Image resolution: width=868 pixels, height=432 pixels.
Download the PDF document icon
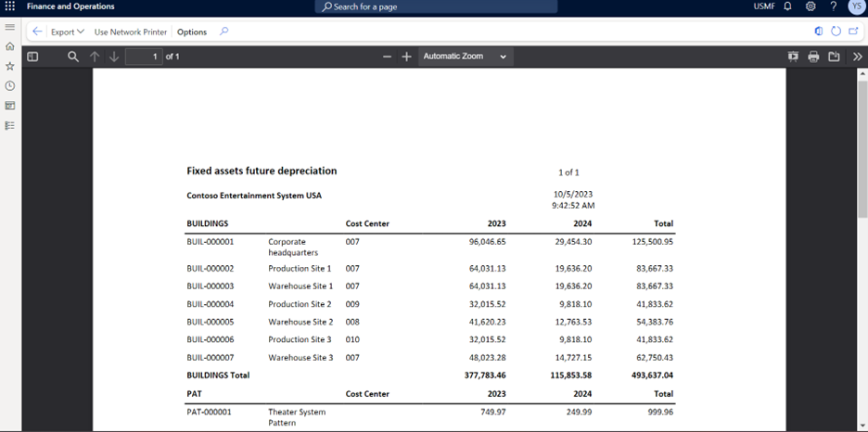point(834,57)
